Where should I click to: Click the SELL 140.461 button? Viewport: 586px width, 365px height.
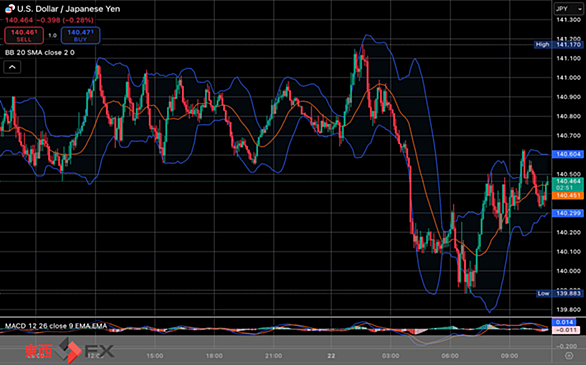[x=24, y=35]
